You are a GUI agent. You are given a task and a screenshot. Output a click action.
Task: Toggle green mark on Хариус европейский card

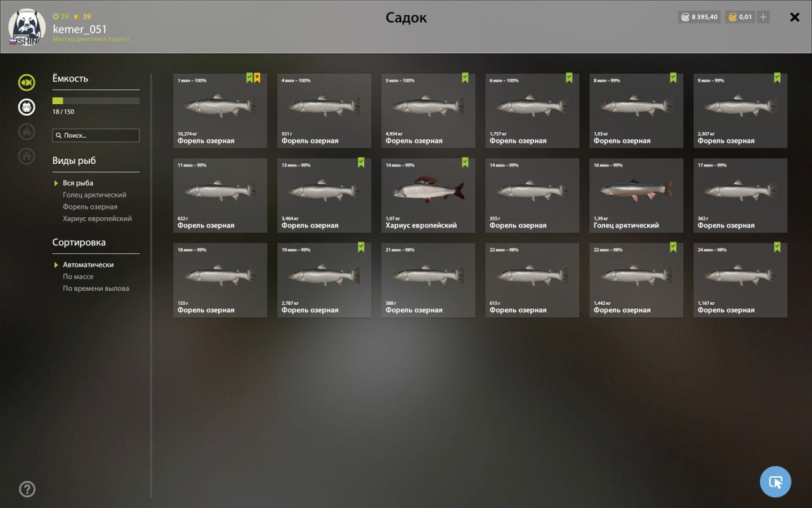(x=465, y=163)
